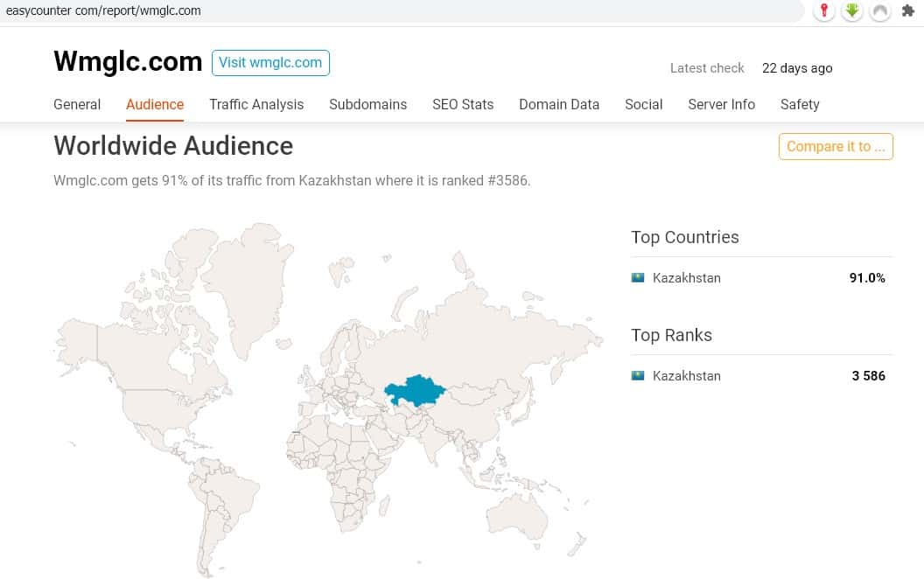
Task: Click the Visit wmglc.com button
Action: click(270, 62)
